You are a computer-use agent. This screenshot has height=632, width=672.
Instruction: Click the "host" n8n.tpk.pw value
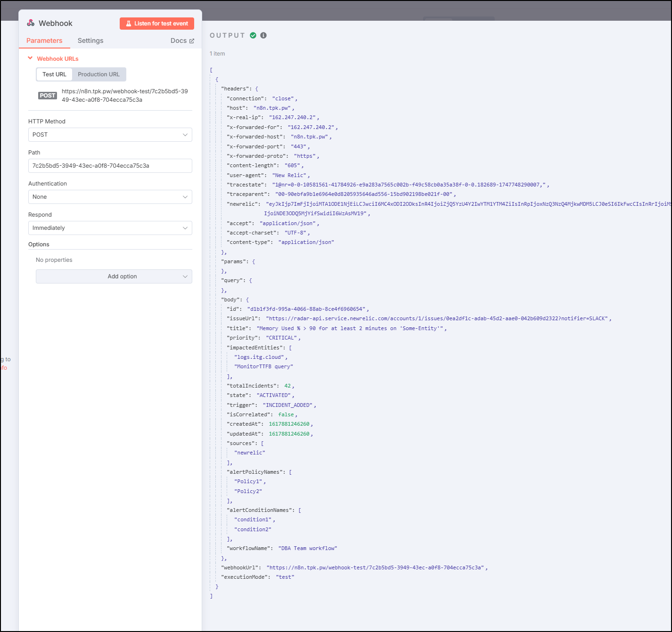[x=272, y=108]
